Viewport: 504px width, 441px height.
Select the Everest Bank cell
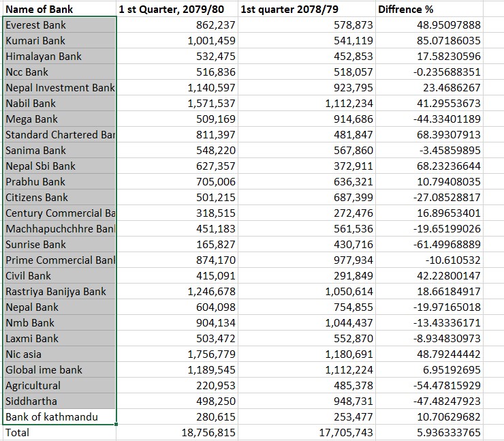tap(59, 25)
